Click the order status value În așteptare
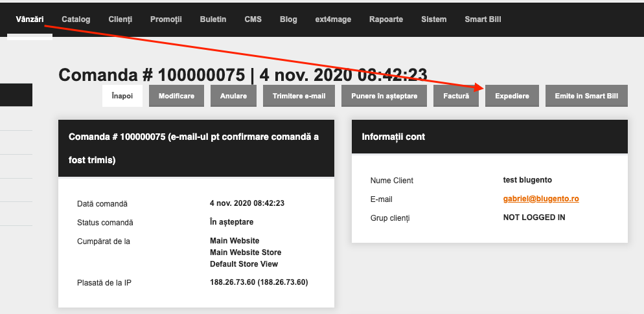Viewport: 644px width, 314px height. [x=232, y=222]
